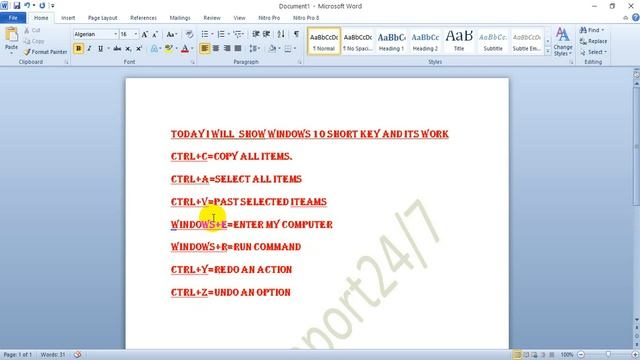This screenshot has height=360, width=640.
Task: Switch to the Insert tab
Action: click(x=68, y=18)
